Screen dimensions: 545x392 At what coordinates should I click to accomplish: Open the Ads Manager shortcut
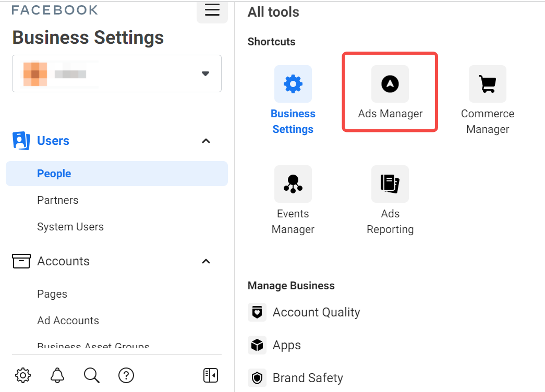[390, 92]
